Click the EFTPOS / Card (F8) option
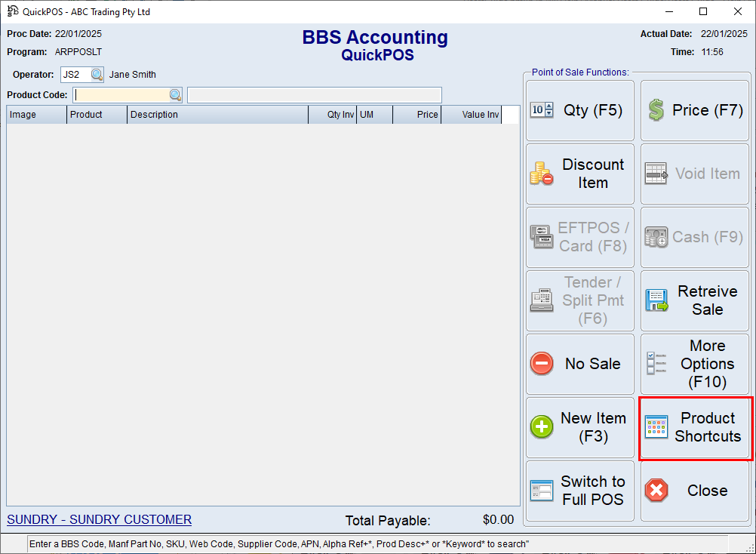This screenshot has width=756, height=554. pos(579,236)
